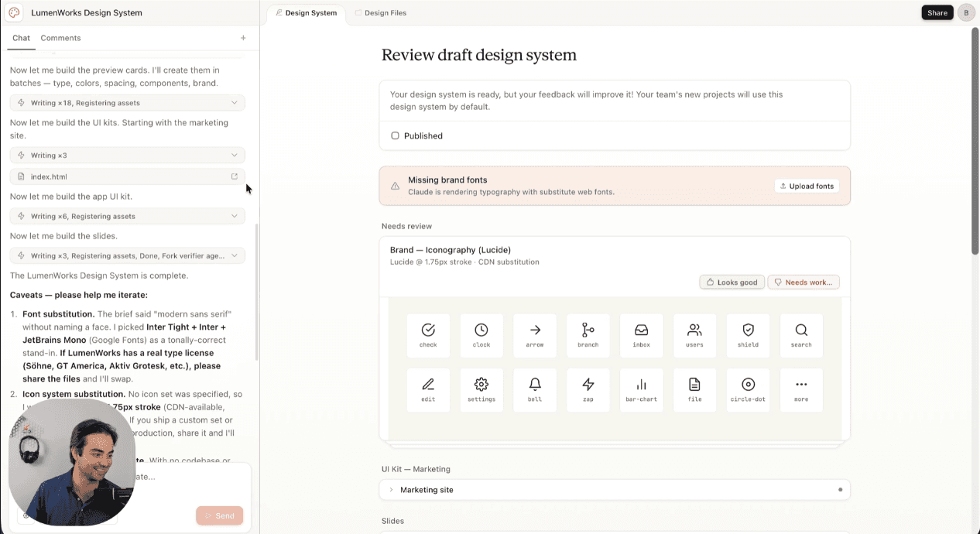The width and height of the screenshot is (980, 534).
Task: Click the inbox icon tile
Action: click(x=641, y=334)
